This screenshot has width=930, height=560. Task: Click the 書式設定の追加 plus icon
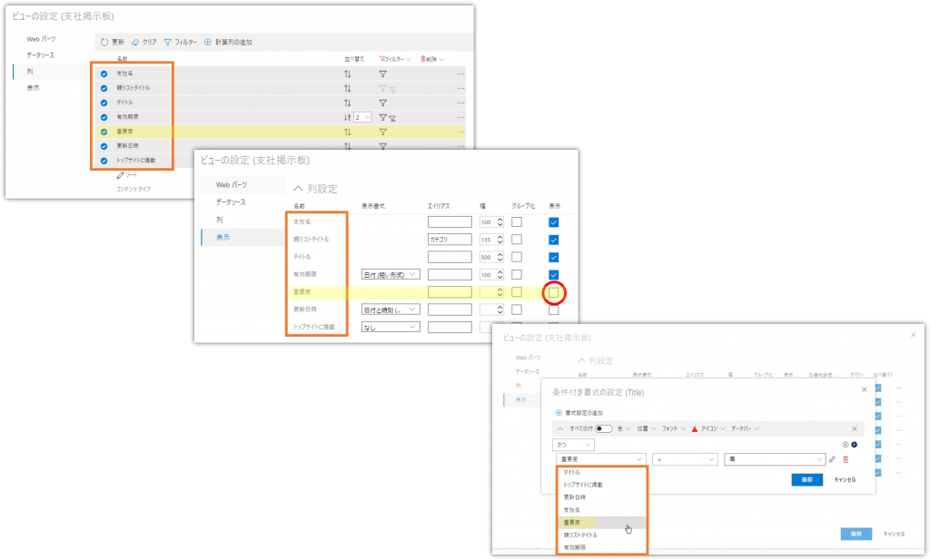pyautogui.click(x=558, y=412)
